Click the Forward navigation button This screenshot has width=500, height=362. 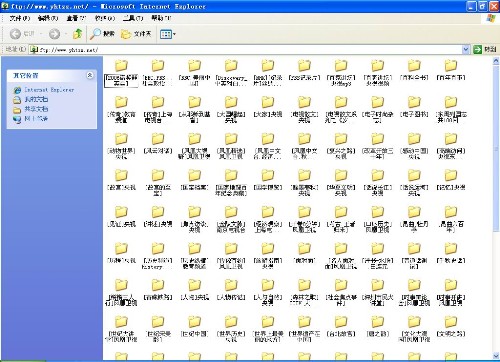click(55, 34)
